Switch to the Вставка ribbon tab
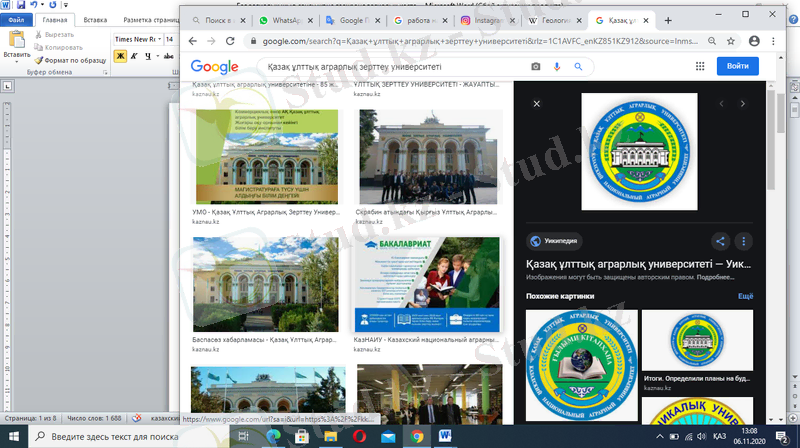 point(95,20)
